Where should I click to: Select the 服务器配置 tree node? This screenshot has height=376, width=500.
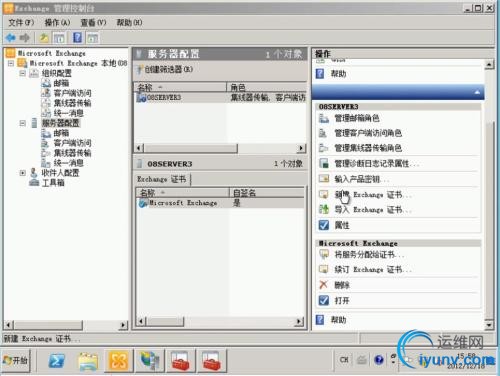60,123
